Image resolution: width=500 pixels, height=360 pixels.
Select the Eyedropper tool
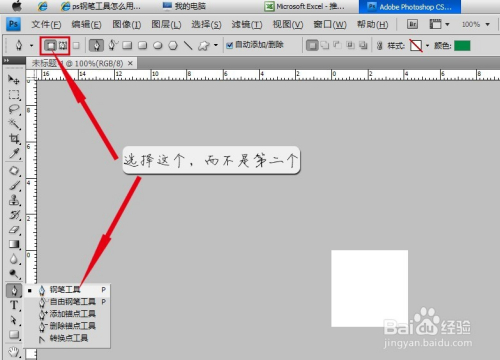14,153
